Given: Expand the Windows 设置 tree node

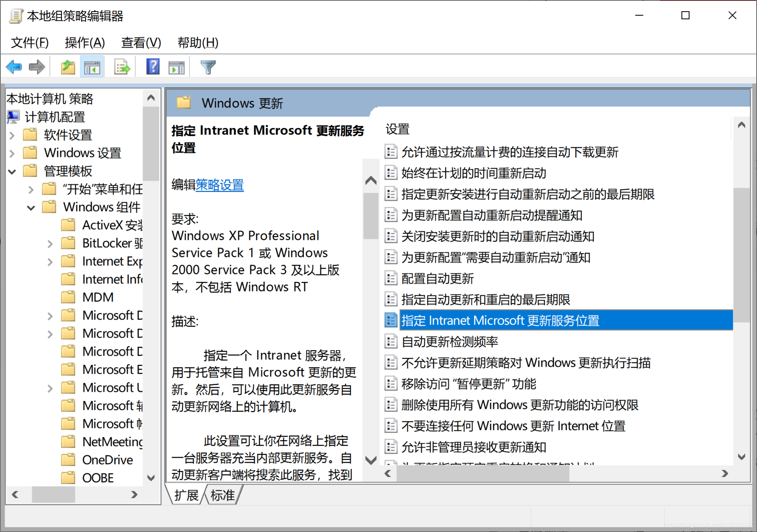Looking at the screenshot, I should coord(12,153).
